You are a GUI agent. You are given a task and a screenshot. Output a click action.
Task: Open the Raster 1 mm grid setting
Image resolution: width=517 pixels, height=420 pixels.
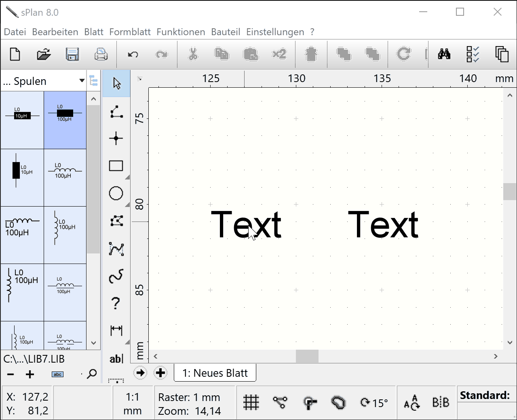click(189, 397)
